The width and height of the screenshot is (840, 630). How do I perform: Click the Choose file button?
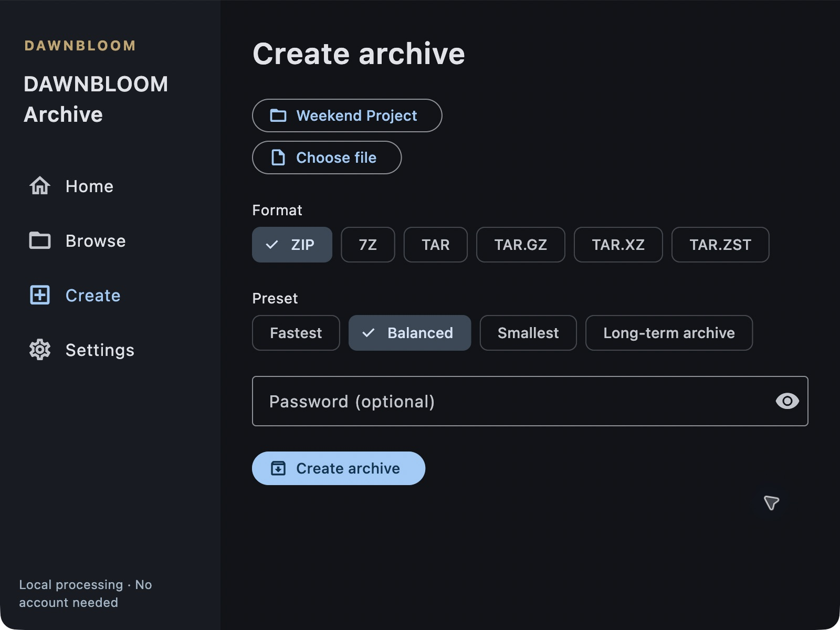(327, 157)
